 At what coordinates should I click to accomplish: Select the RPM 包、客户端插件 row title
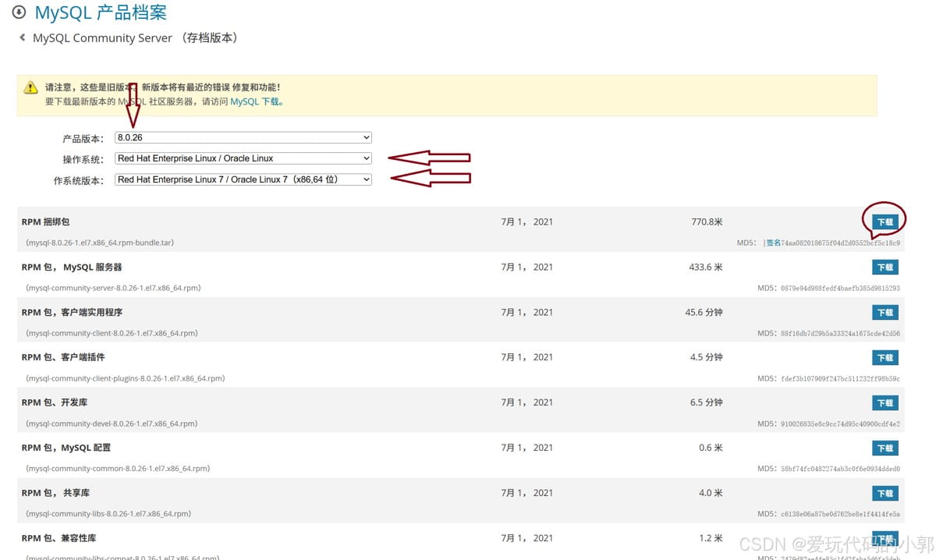pos(63,357)
